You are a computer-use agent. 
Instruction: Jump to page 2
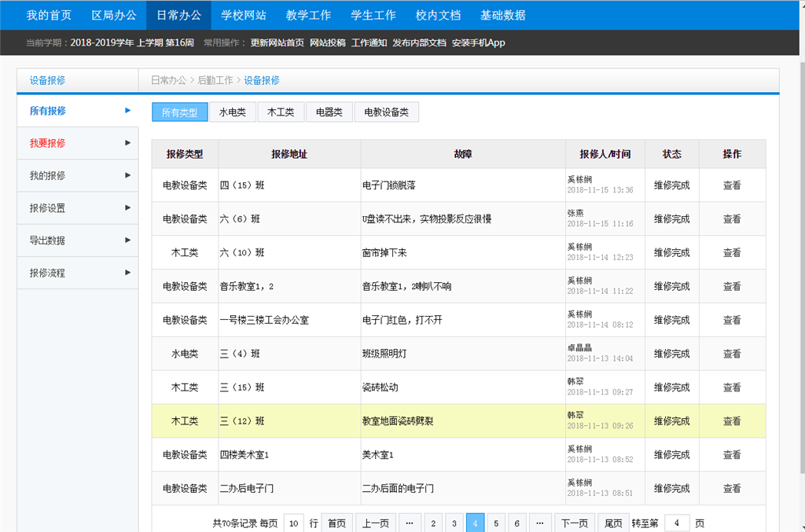tap(433, 523)
